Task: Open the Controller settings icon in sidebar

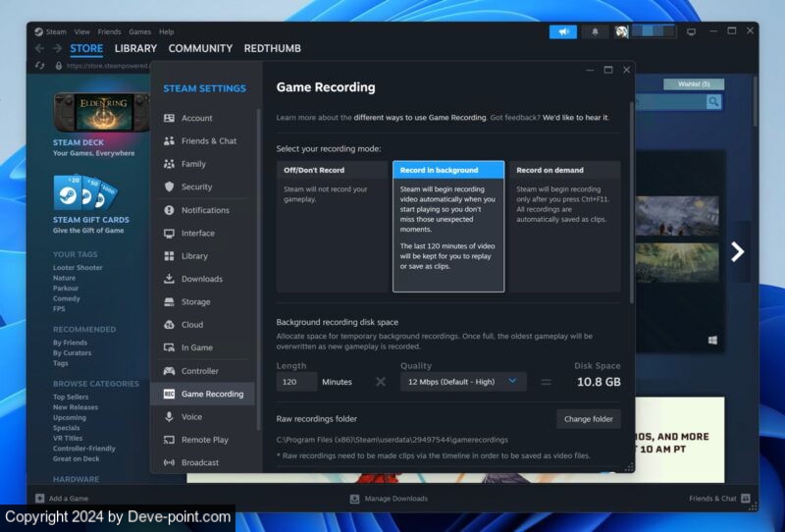Action: click(170, 371)
